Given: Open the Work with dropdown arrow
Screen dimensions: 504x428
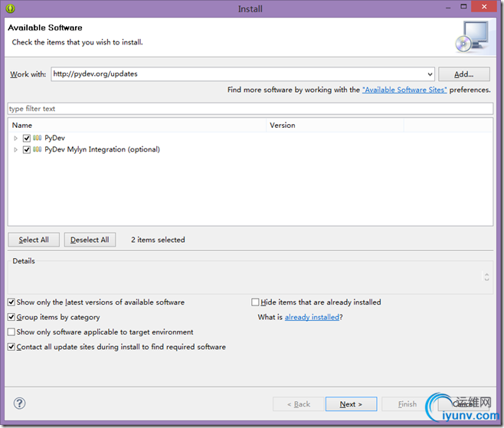Looking at the screenshot, I should [x=430, y=74].
